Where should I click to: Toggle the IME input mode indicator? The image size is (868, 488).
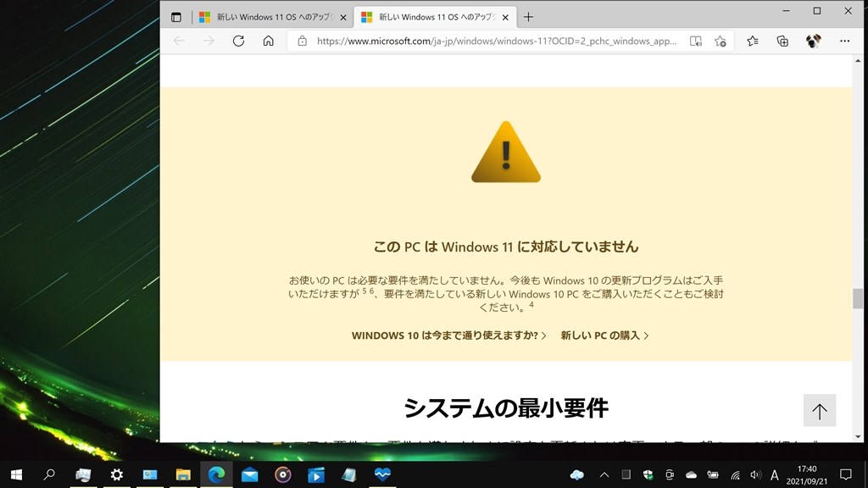(775, 475)
